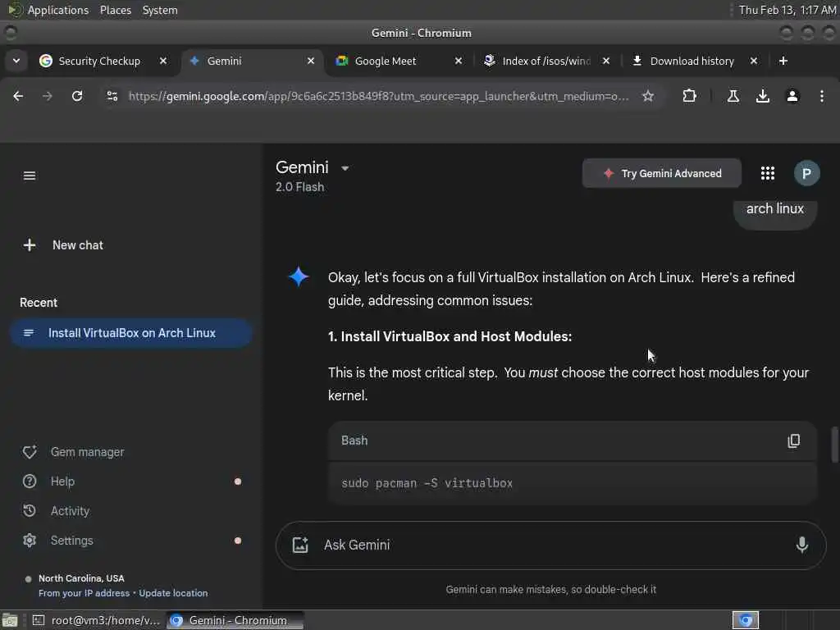This screenshot has height=630, width=840.
Task: Close the Download history tab
Action: point(753,61)
